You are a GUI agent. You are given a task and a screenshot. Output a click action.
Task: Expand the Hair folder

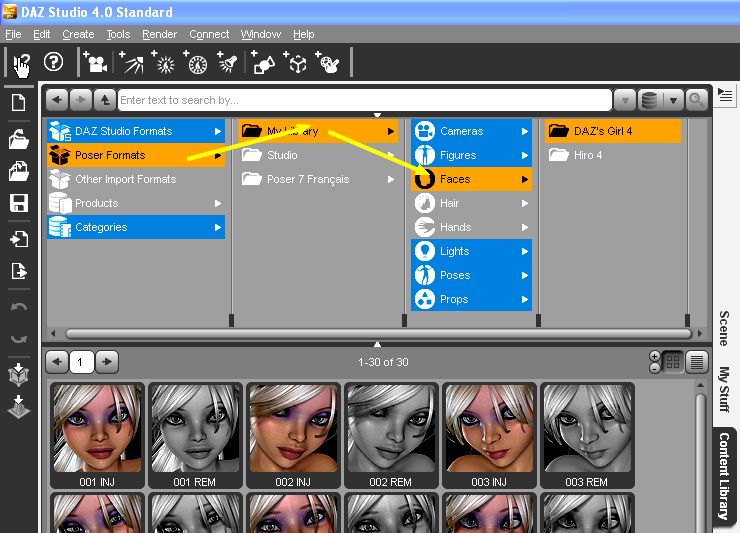pos(524,203)
